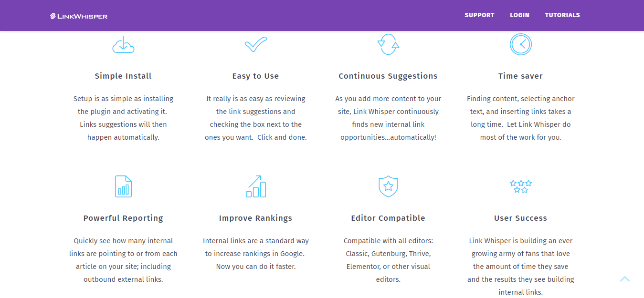This screenshot has width=644, height=298.
Task: Select the Simple Install heading
Action: click(123, 76)
